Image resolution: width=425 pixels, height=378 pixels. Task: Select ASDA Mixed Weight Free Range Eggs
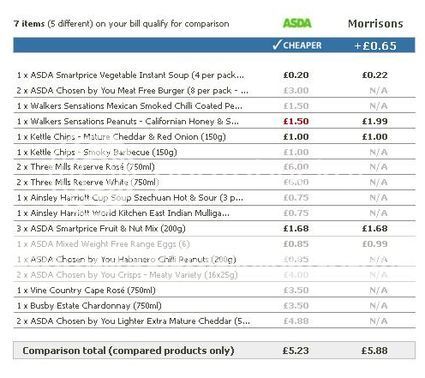click(x=103, y=244)
